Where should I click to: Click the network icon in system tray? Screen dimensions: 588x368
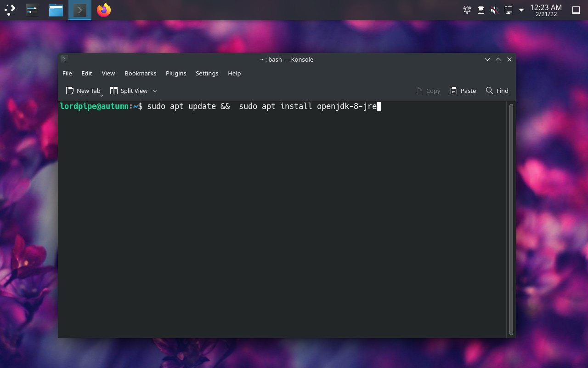(508, 10)
